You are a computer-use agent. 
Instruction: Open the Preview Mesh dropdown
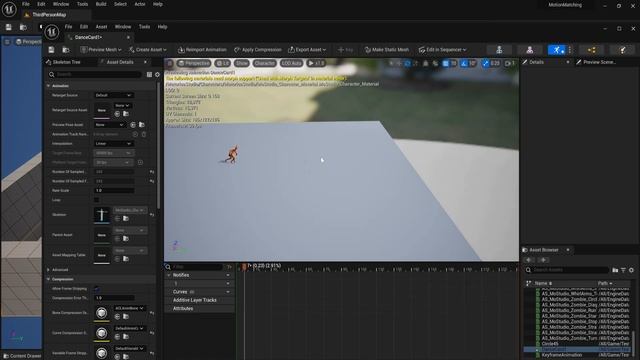[101, 50]
